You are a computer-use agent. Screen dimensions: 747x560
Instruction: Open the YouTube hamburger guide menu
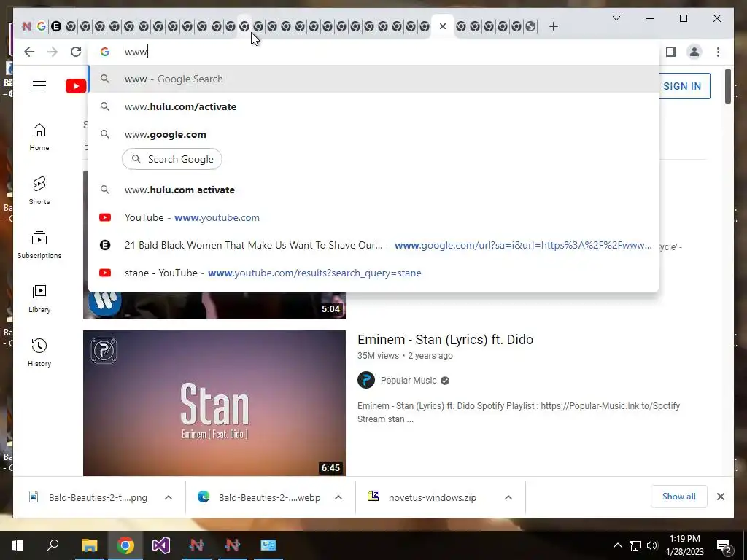click(x=39, y=86)
